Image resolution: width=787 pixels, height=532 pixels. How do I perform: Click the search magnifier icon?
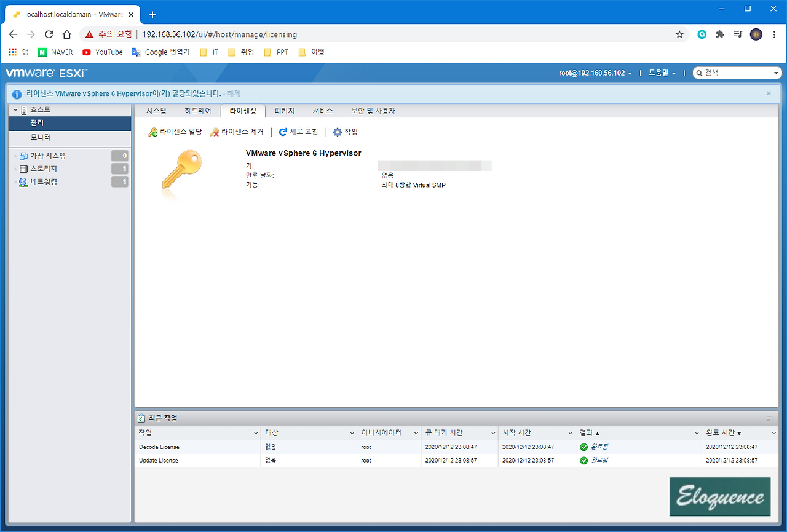[699, 73]
